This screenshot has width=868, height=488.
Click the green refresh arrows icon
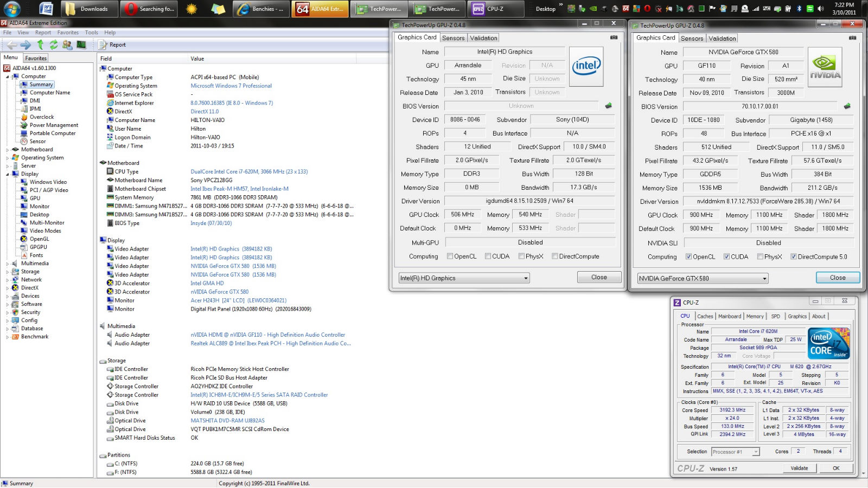[x=54, y=45]
